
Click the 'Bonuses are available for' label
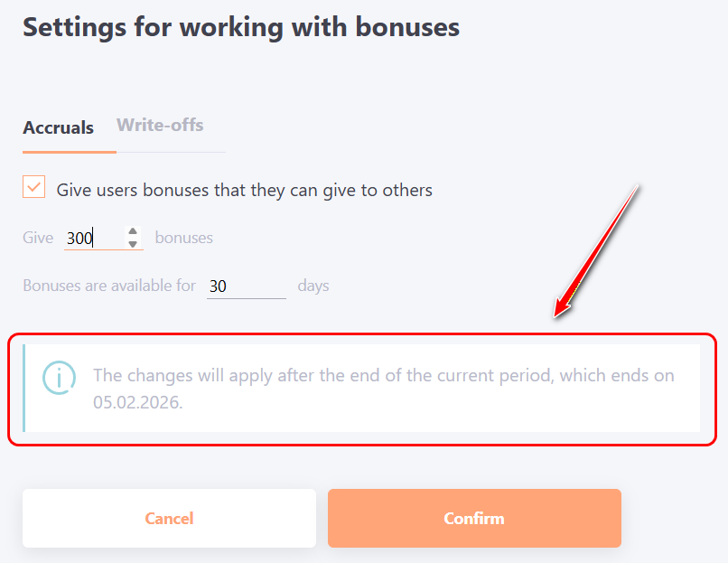[109, 286]
